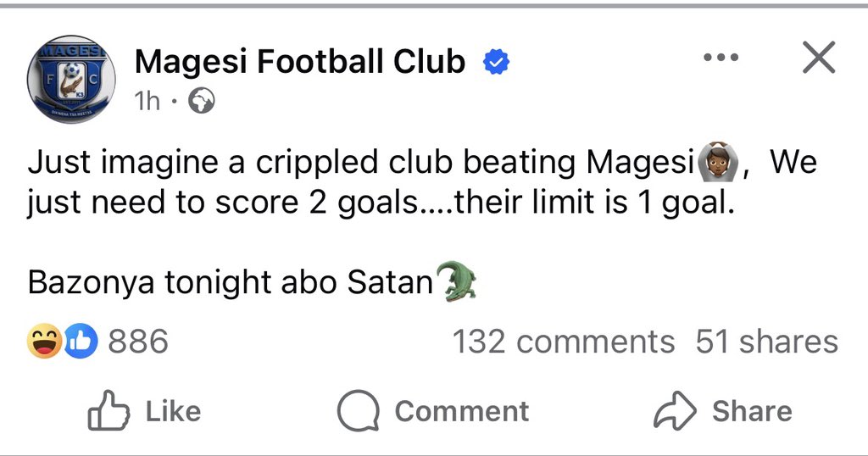Like the post using thumbs-up outline icon
868x456 pixels.
tap(108, 410)
